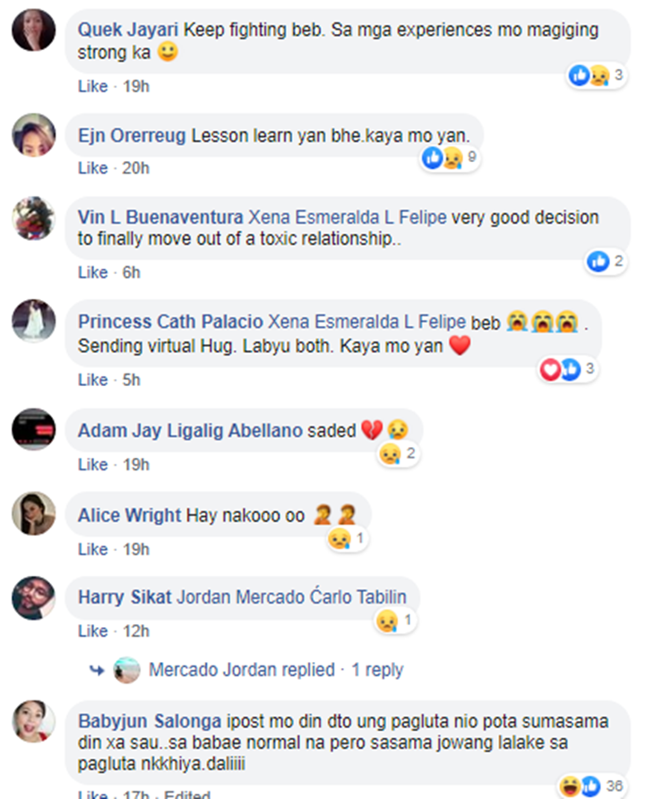Open the reply arrow beside Mercado Jordan replied
672x799 pixels.
pos(97,670)
